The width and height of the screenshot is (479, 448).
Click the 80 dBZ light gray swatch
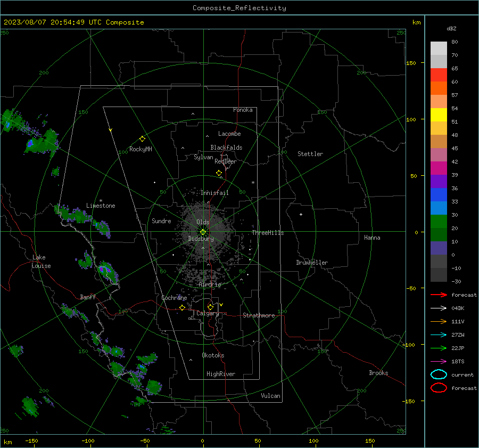[439, 48]
